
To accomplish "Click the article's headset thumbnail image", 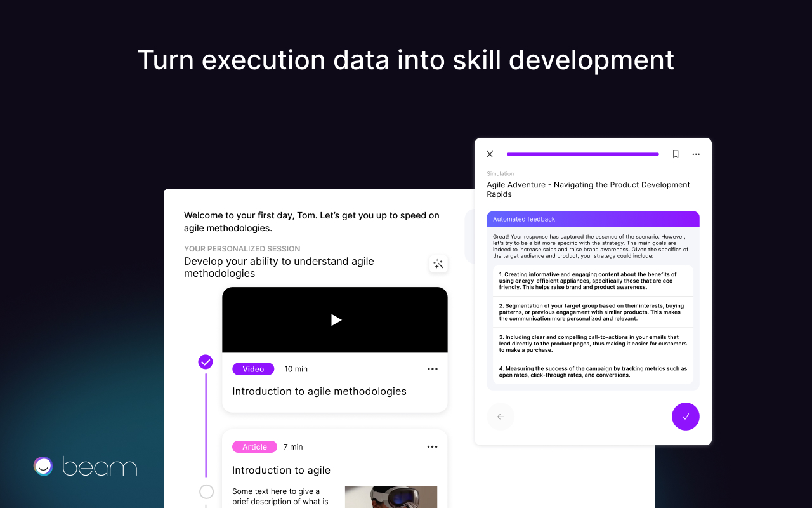I will pos(391,497).
